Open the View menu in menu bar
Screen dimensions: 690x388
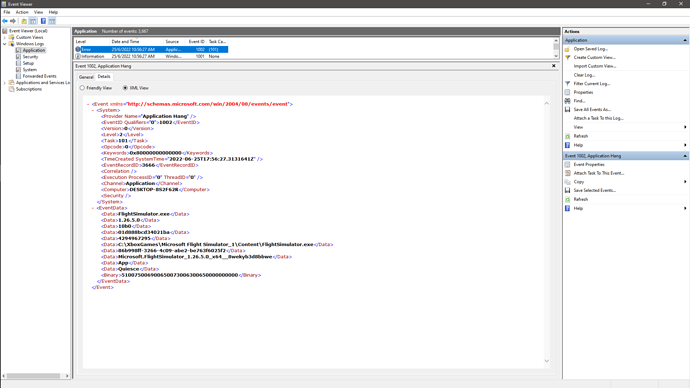click(x=39, y=12)
